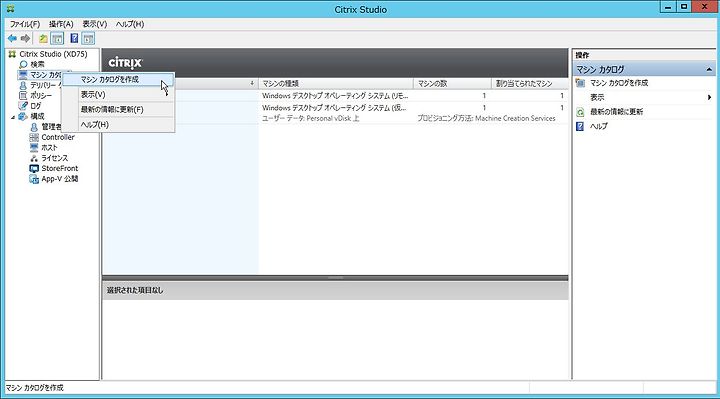Viewport: 720px width, 399px height.
Task: Click ユーザー データ: Personal vDisk 上 text
Action: (x=311, y=118)
